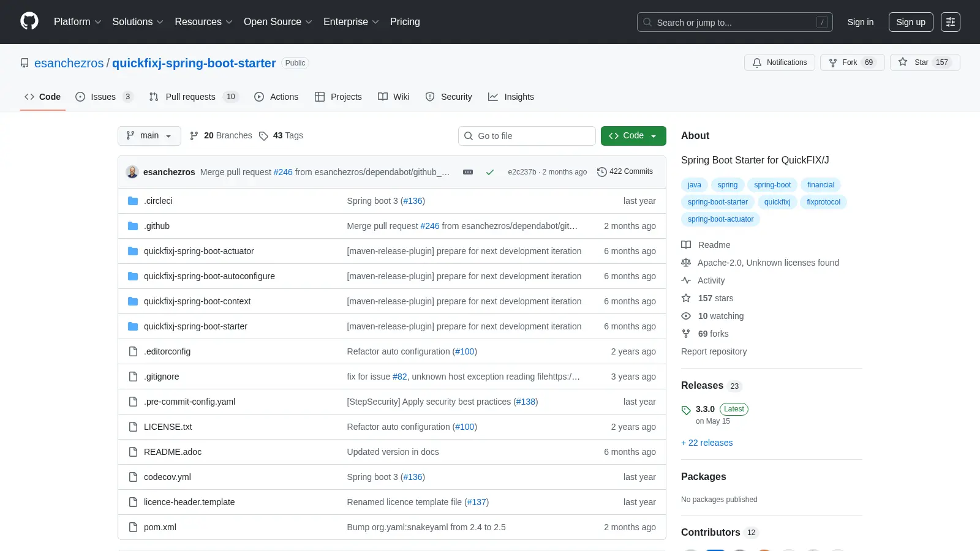Open commit history clock icon
The image size is (980, 551).
click(x=602, y=172)
